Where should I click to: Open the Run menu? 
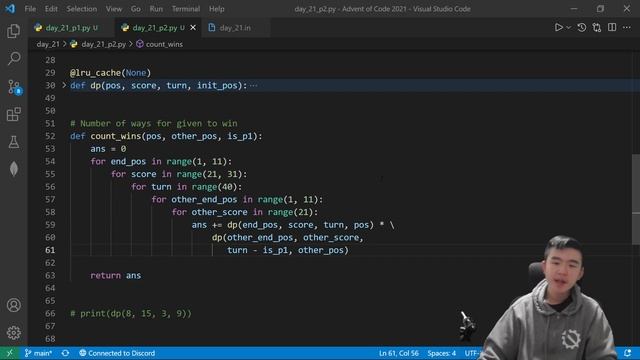(x=156, y=9)
